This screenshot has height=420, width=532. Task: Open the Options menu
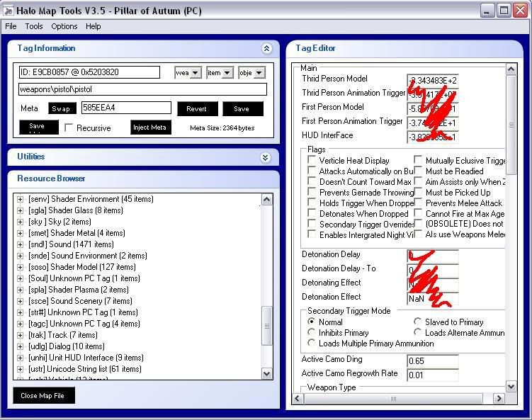tap(64, 26)
